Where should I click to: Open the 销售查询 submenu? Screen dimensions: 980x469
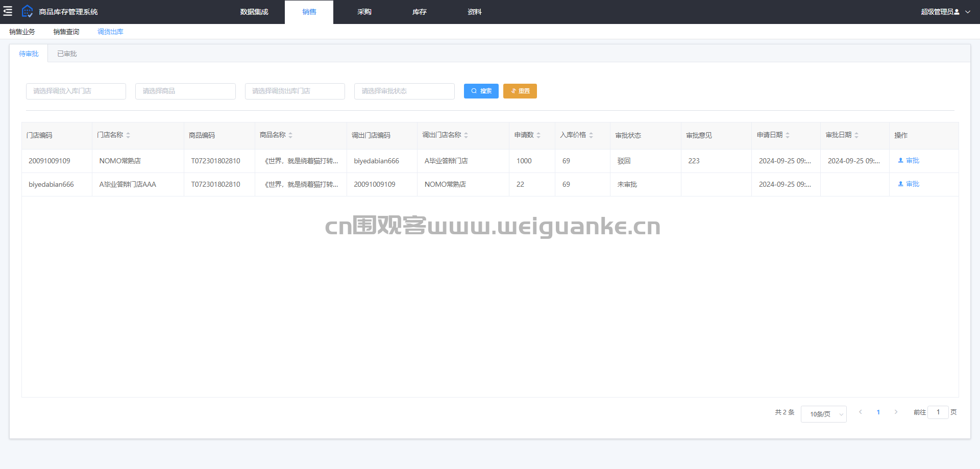pyautogui.click(x=66, y=32)
